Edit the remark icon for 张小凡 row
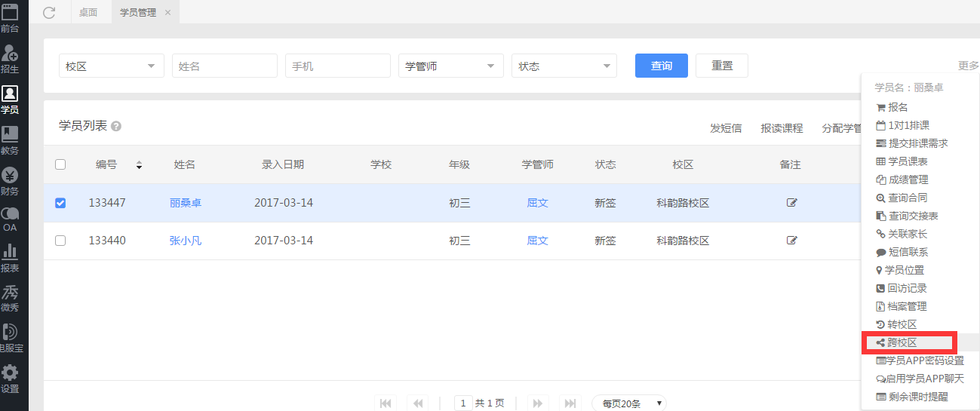This screenshot has height=411, width=980. (791, 241)
